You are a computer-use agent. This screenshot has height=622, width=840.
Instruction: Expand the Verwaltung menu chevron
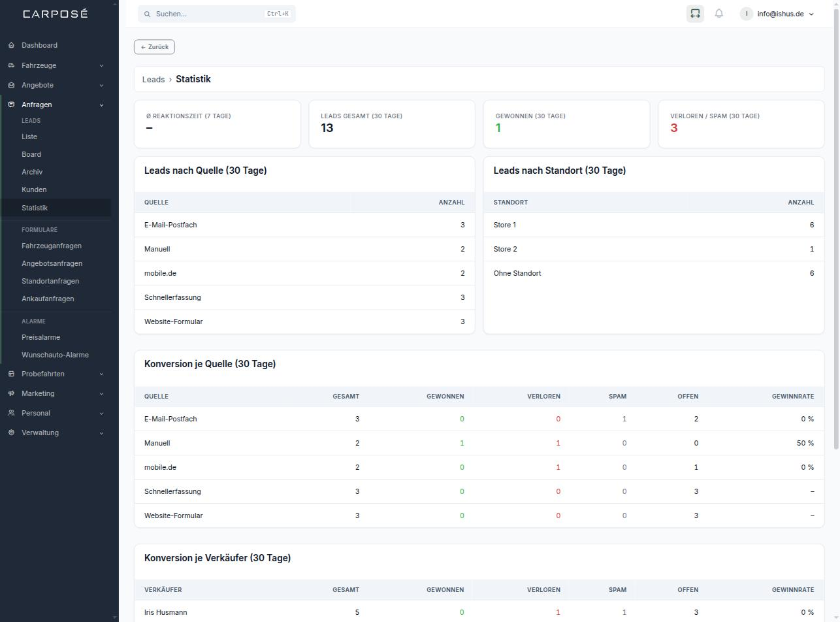coord(101,433)
